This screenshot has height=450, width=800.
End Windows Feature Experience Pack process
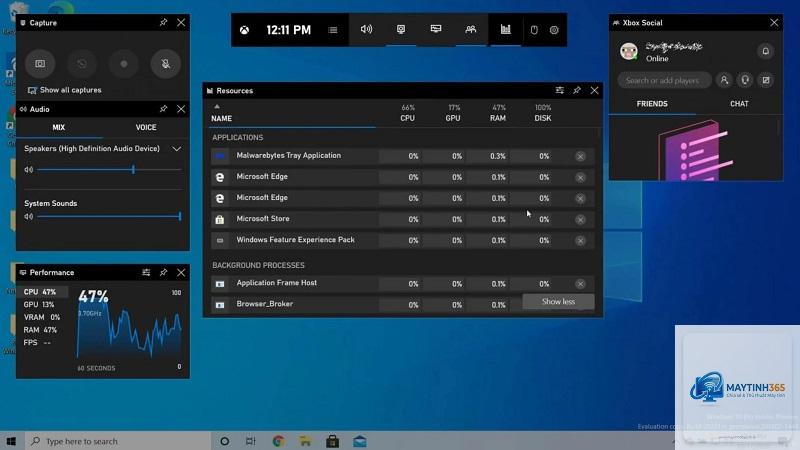click(580, 240)
